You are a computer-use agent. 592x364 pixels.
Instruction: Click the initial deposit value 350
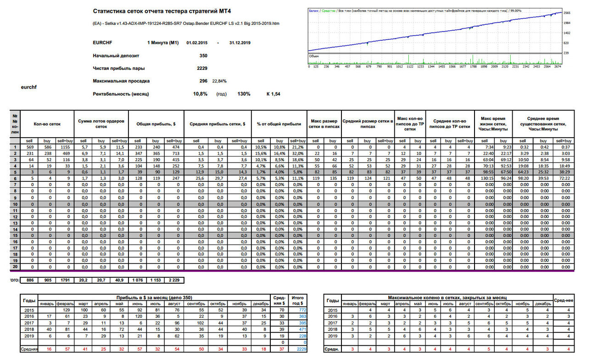coord(203,56)
